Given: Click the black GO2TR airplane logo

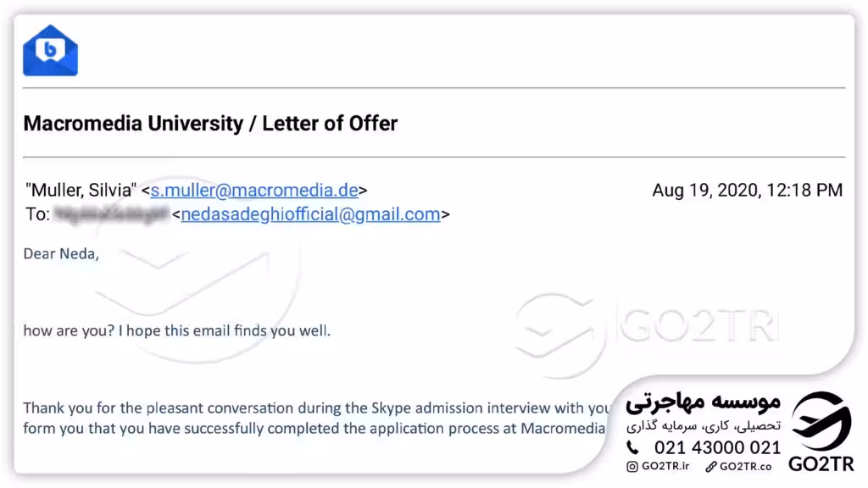Looking at the screenshot, I should pyautogui.click(x=821, y=422).
